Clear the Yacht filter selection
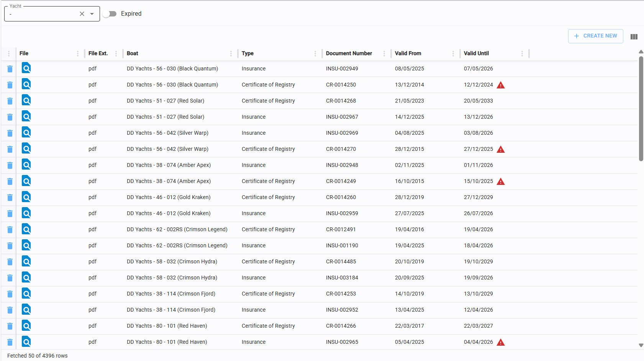 tap(82, 14)
